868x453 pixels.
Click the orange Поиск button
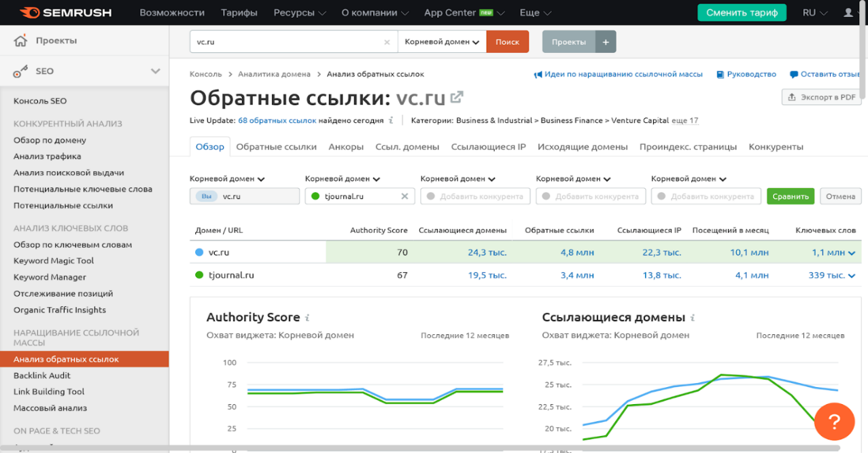[508, 41]
